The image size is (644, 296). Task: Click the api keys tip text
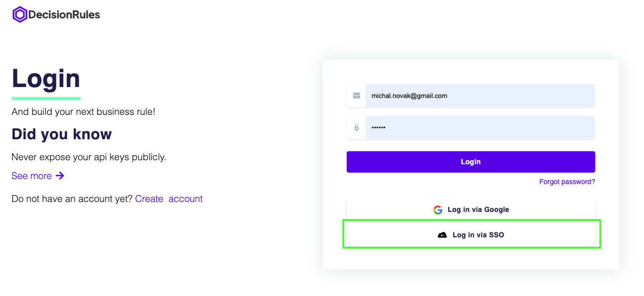89,157
